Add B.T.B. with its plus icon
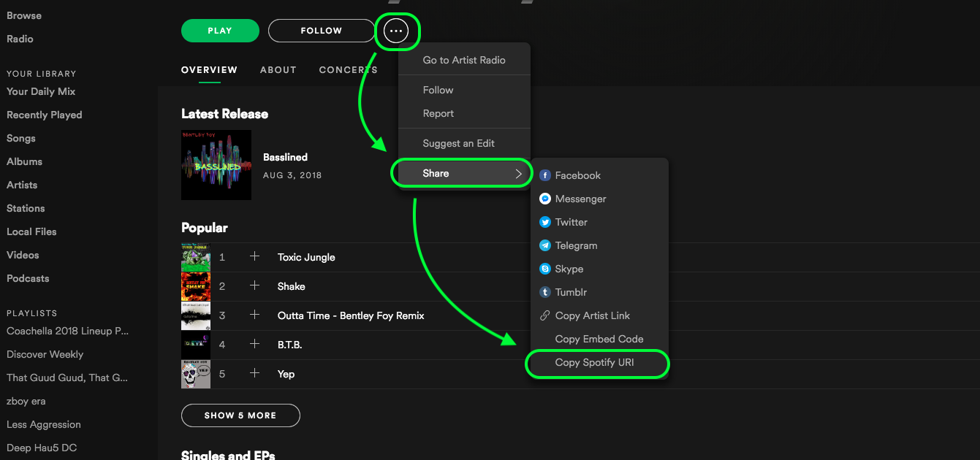 tap(254, 344)
